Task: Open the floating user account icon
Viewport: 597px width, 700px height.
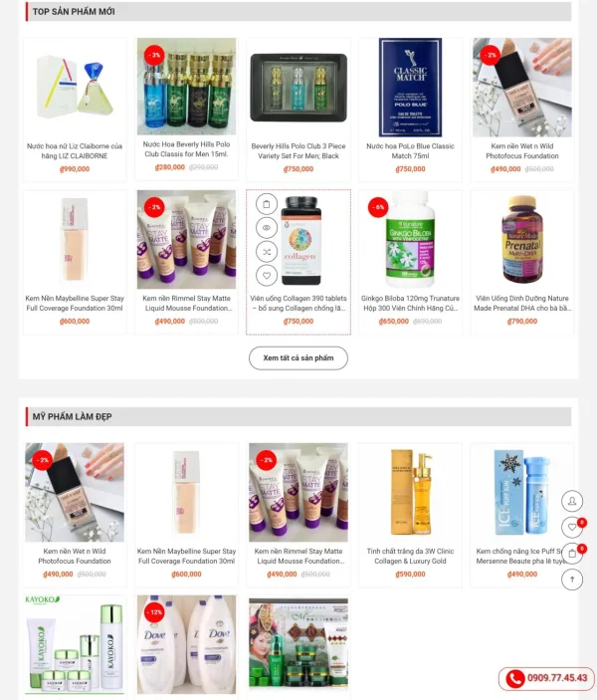Action: tap(572, 501)
